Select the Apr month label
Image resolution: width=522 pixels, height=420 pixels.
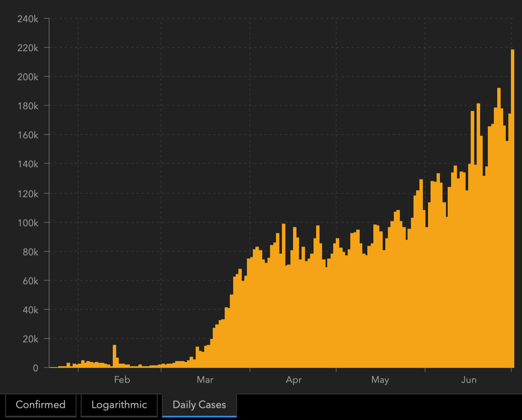tap(294, 380)
